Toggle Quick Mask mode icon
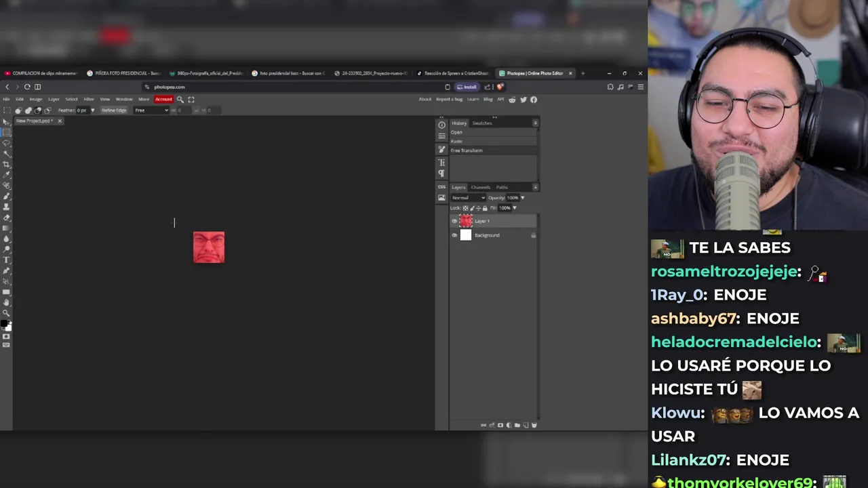Viewport: 868px width, 488px height. click(7, 336)
